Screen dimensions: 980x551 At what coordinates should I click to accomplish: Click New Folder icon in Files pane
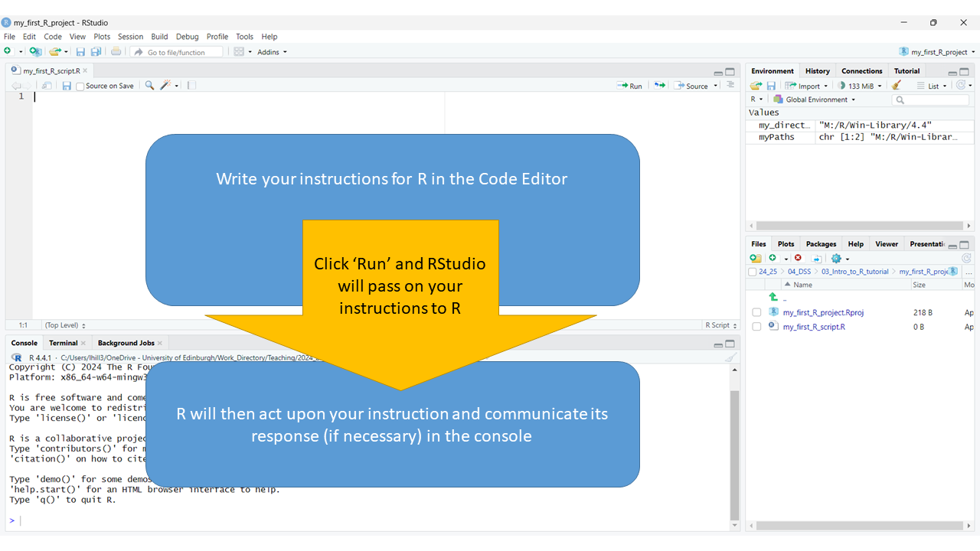click(756, 259)
